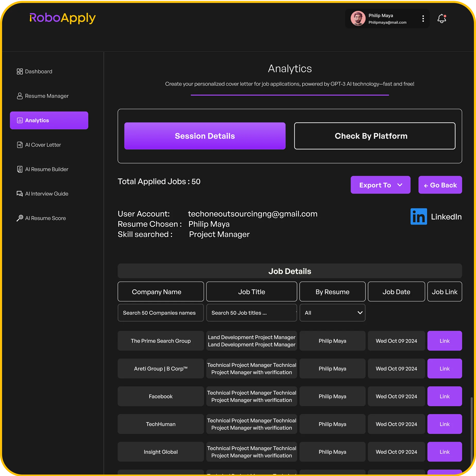This screenshot has height=476, width=476.
Task: Click the AI Resume Score magnifier icon
Action: coord(20,218)
